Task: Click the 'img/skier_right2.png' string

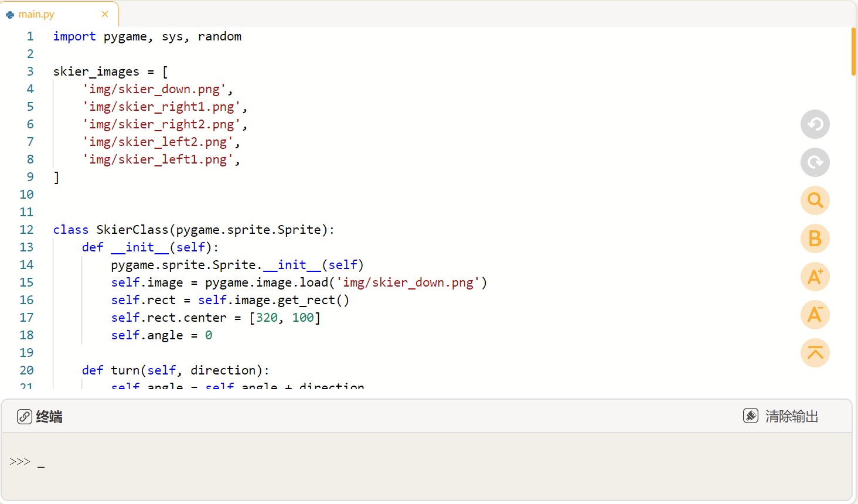Action: [162, 124]
